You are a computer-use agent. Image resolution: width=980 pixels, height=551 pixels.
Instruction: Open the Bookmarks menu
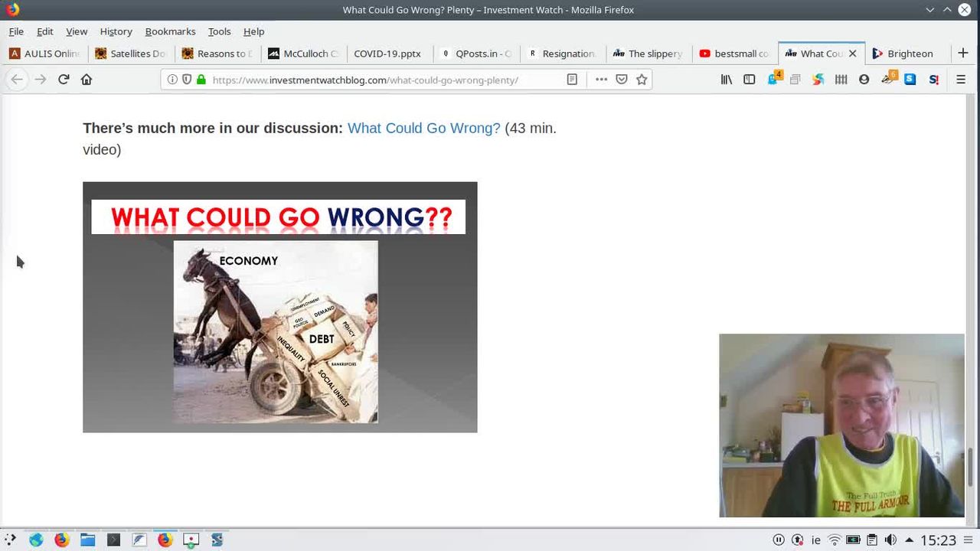(170, 31)
